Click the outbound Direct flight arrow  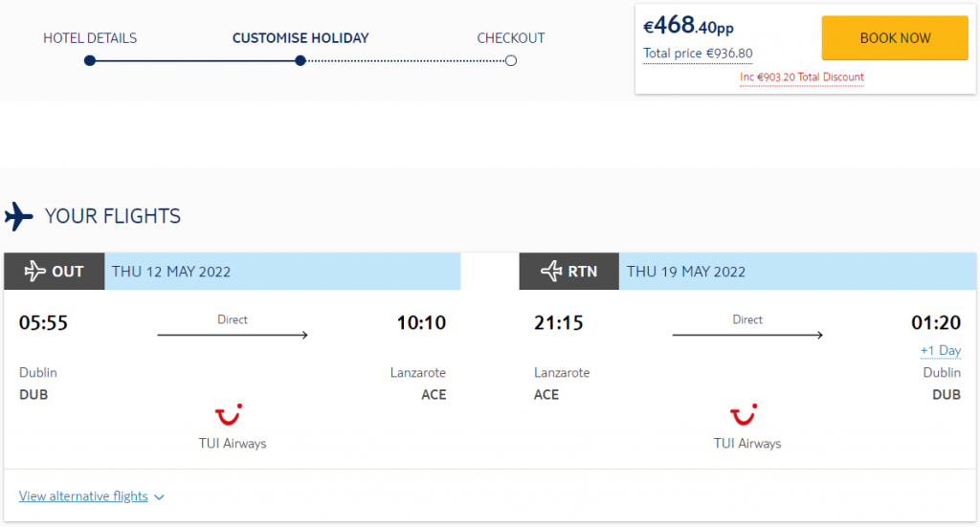pyautogui.click(x=233, y=336)
